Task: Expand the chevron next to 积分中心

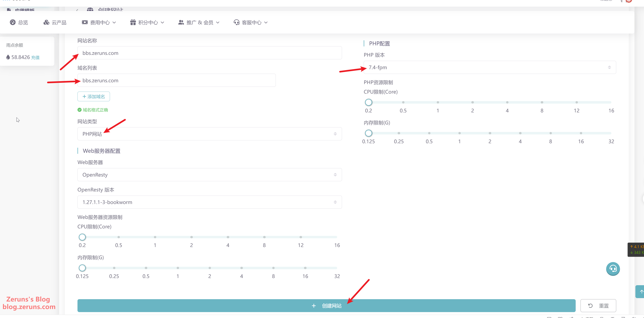Action: click(x=162, y=22)
